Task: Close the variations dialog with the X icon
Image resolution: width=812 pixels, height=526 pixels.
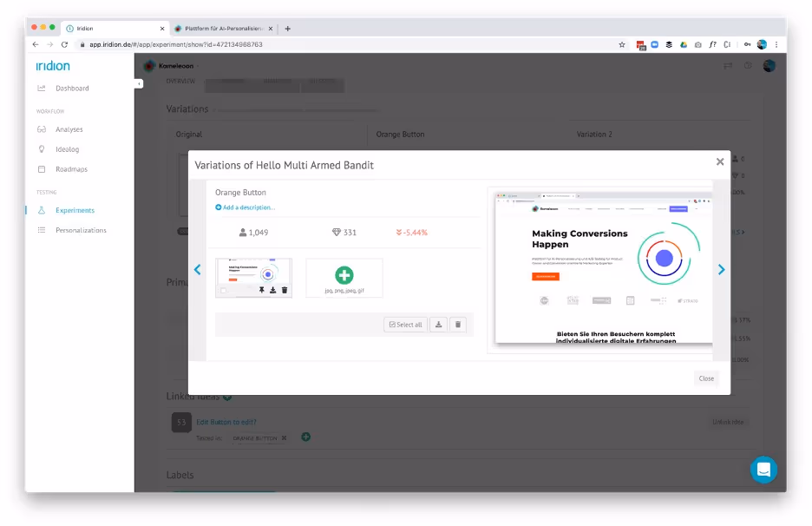Action: [x=720, y=161]
